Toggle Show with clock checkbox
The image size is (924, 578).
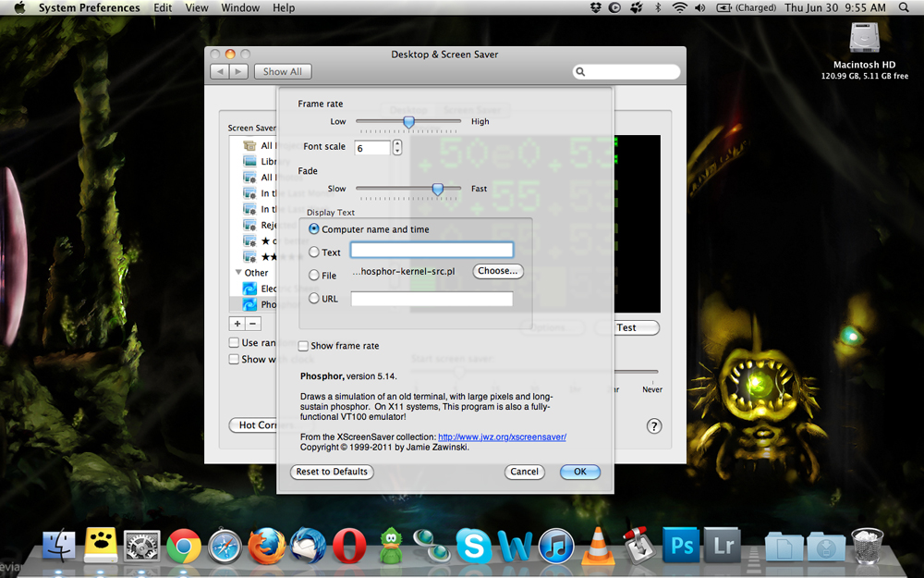[234, 359]
